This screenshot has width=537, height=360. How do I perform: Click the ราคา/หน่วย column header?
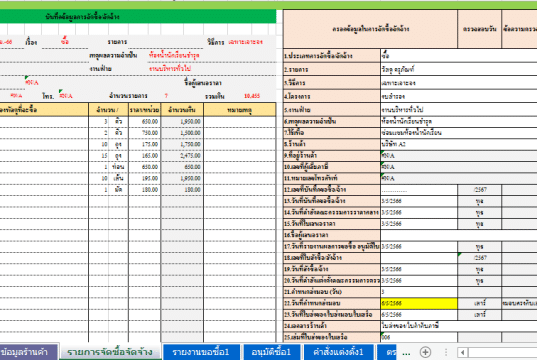point(144,110)
